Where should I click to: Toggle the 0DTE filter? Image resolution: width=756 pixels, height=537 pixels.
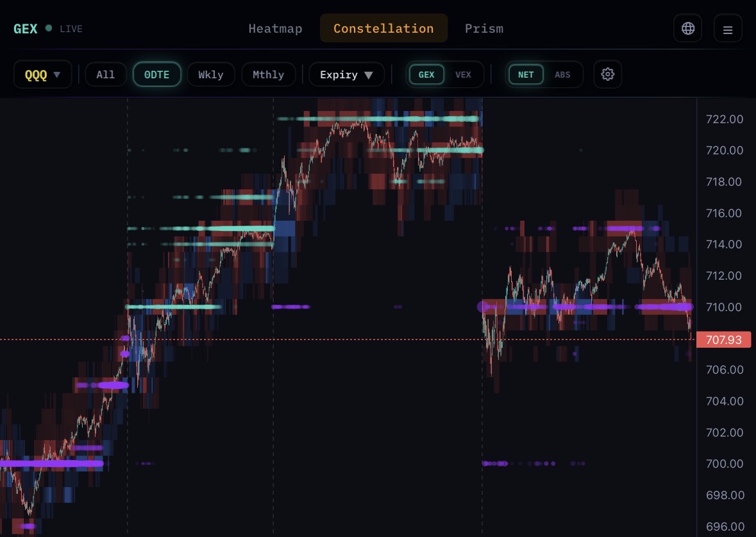click(x=156, y=75)
